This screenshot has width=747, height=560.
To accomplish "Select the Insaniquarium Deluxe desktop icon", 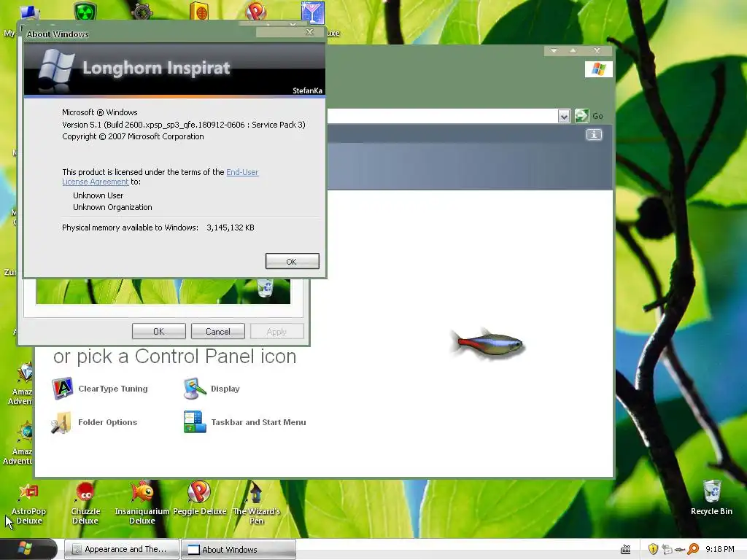I will click(142, 504).
